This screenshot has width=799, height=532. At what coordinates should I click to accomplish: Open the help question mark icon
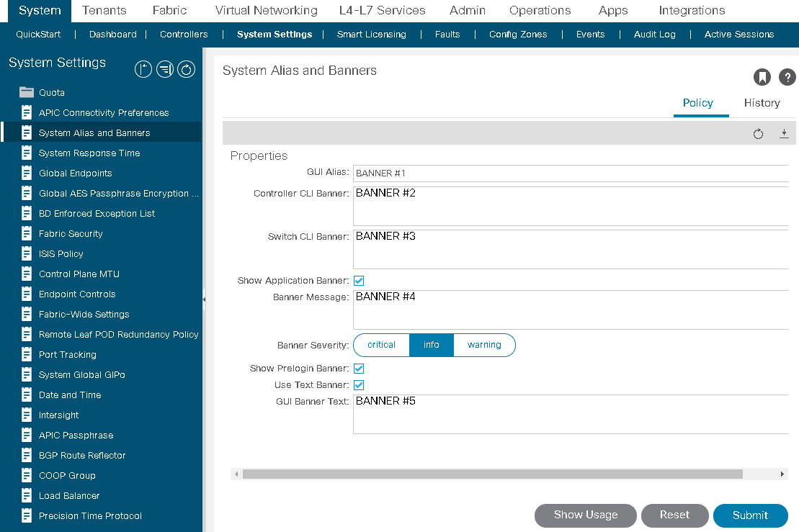pos(787,77)
